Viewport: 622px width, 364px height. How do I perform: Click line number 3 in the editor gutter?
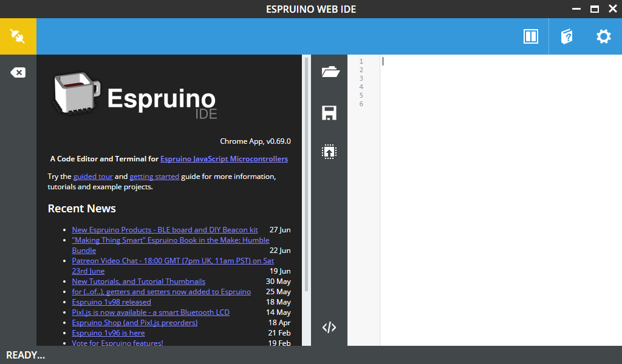pyautogui.click(x=361, y=78)
